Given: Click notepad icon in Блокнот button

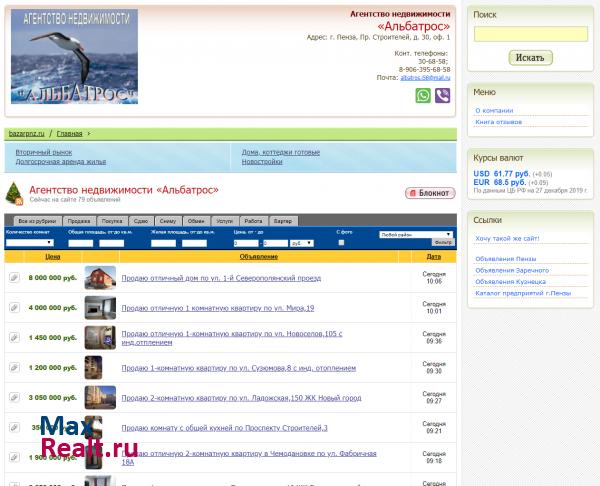Looking at the screenshot, I should coord(412,193).
